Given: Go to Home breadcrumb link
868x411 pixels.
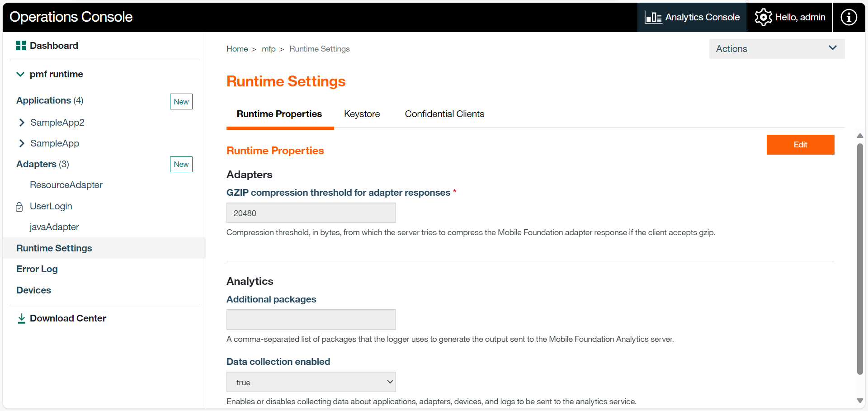Looking at the screenshot, I should pyautogui.click(x=237, y=49).
